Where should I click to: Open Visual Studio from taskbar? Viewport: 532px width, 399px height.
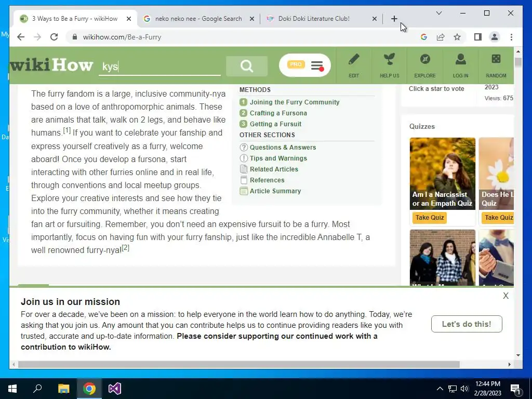pyautogui.click(x=115, y=389)
